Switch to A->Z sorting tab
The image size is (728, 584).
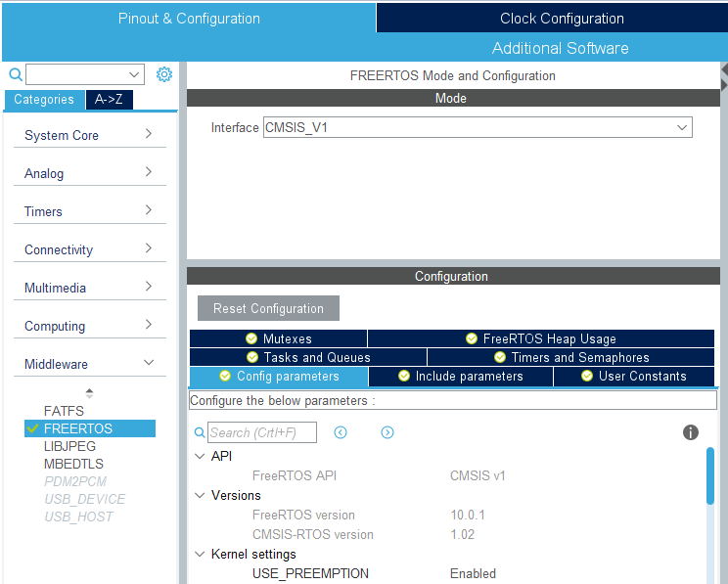pos(109,99)
